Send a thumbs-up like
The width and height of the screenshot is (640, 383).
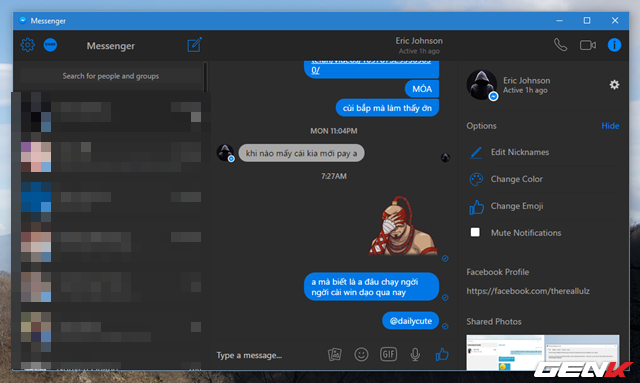click(x=442, y=354)
